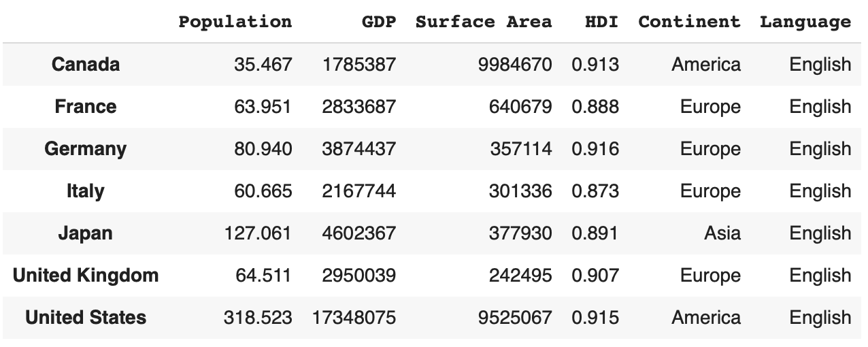Click the Population column header
868x347 pixels.
pyautogui.click(x=235, y=22)
